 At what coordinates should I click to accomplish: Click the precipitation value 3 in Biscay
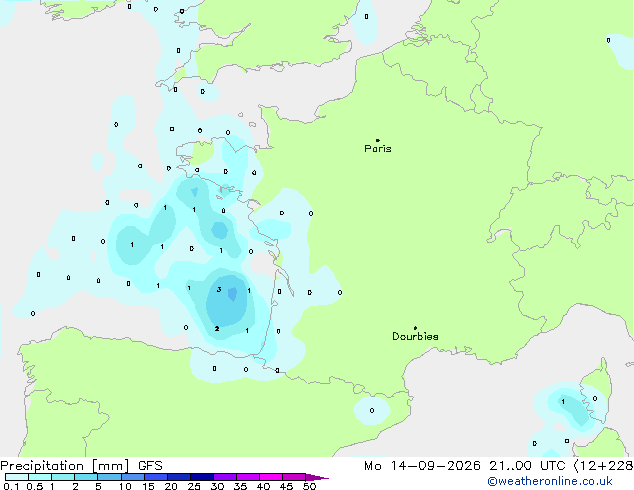tap(219, 289)
